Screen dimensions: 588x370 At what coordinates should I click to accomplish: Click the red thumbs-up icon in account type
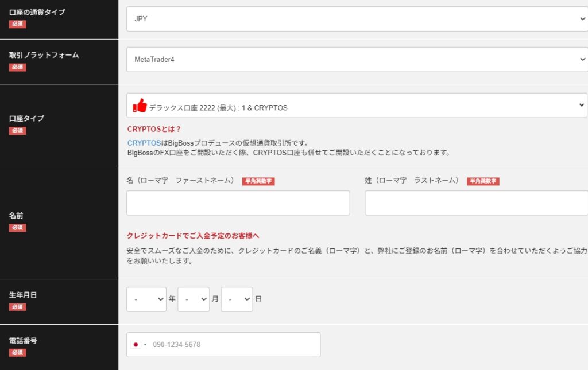(140, 106)
